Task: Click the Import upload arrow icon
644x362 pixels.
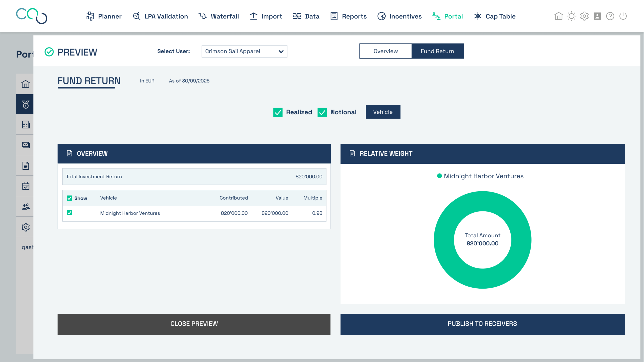Action: [253, 16]
